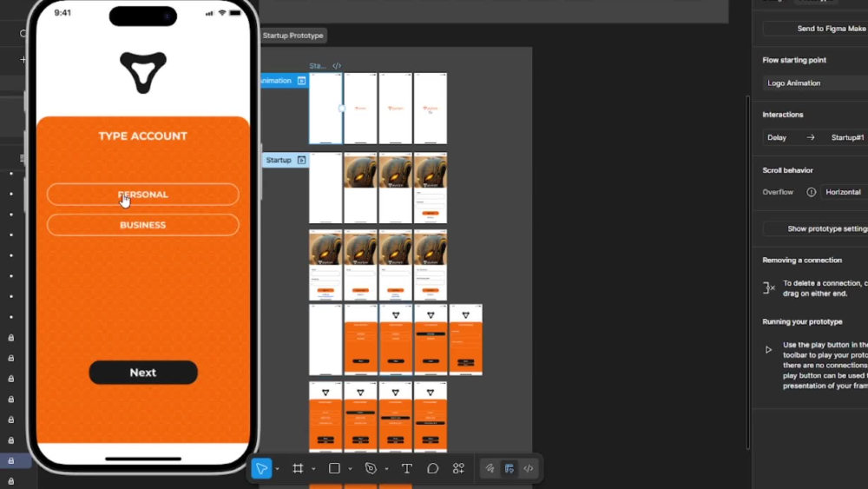Click the interaction arrow between Delay and Startup#1
Viewport: 868px width, 489px height.
click(x=811, y=137)
